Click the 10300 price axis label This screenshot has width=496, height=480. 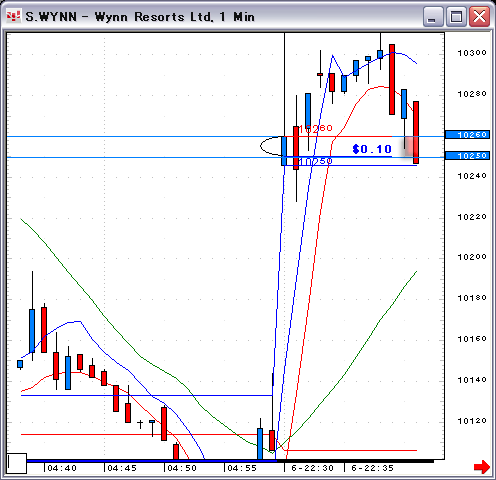[x=472, y=53]
